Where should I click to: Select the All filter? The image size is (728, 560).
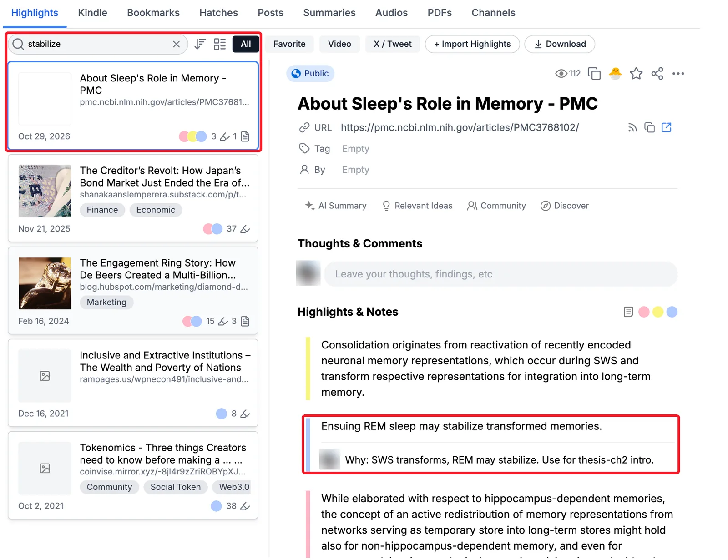click(x=246, y=44)
